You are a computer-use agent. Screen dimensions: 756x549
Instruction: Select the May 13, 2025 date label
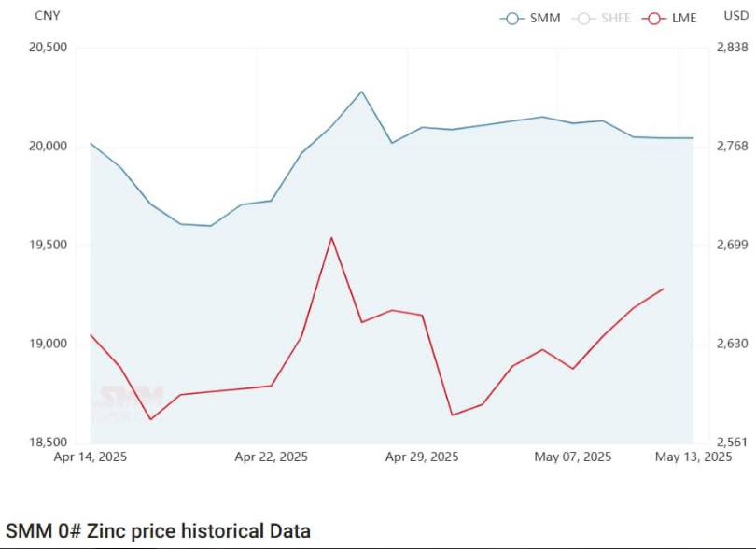(x=693, y=457)
